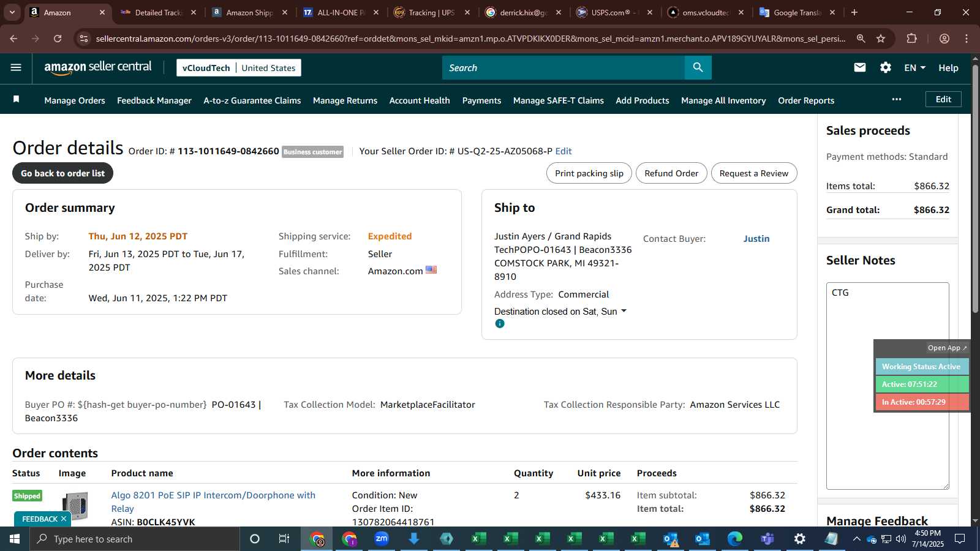Open notification center icon

tap(960, 539)
